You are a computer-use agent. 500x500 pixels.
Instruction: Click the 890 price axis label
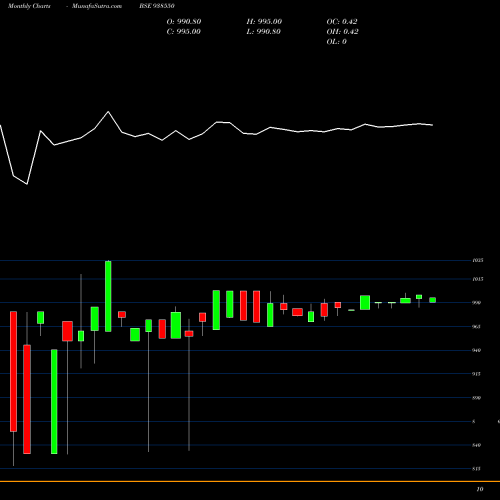(477, 398)
